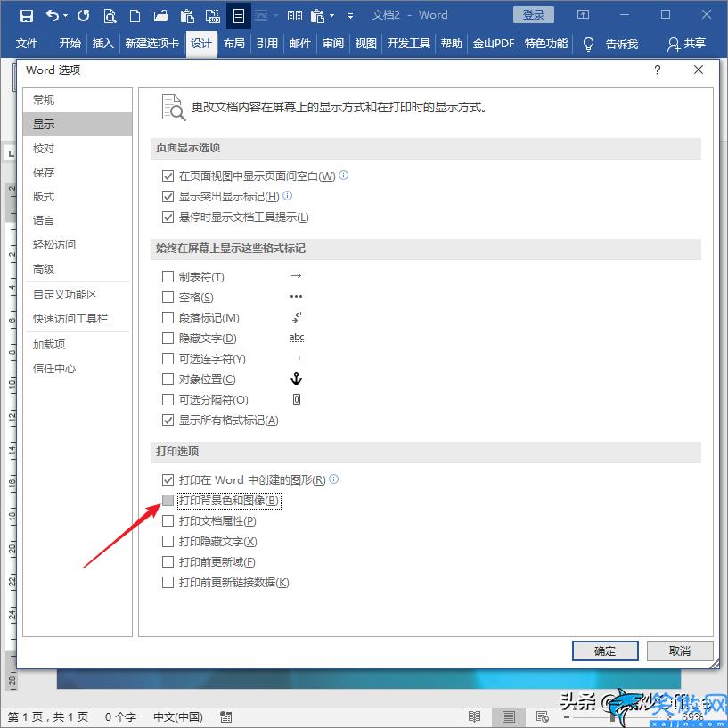728x728 pixels.
Task: Click the proofing macro icon in status bar
Action: 226,716
